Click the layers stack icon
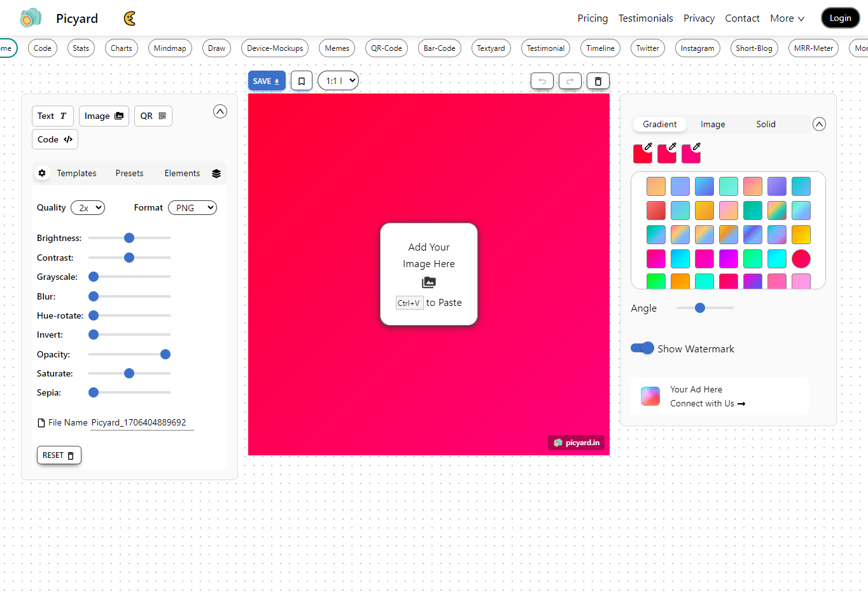 click(x=216, y=174)
